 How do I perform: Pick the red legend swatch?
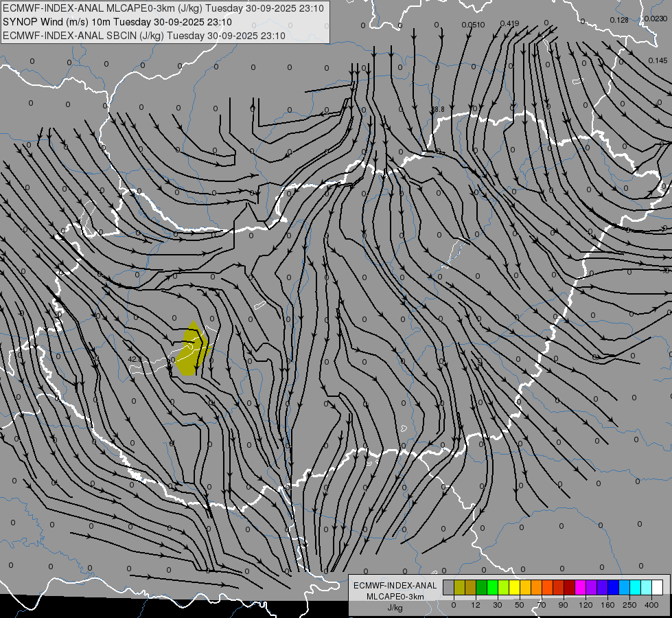click(x=559, y=587)
